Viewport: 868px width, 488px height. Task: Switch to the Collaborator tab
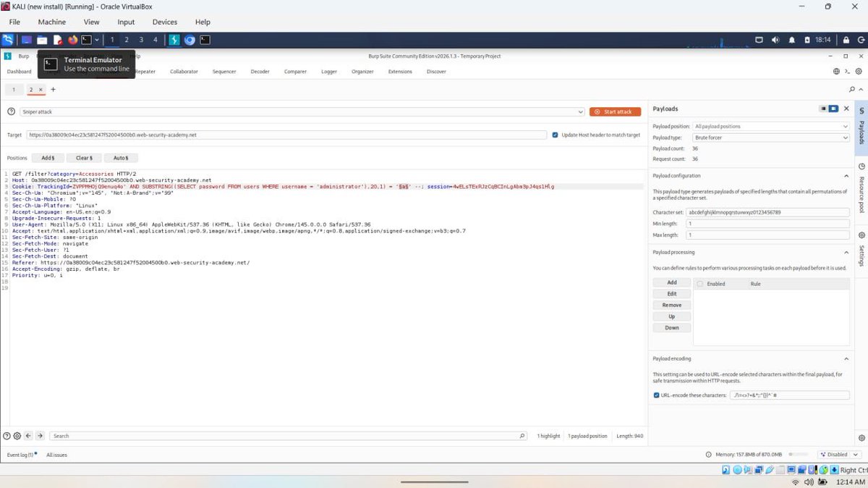pyautogui.click(x=184, y=72)
